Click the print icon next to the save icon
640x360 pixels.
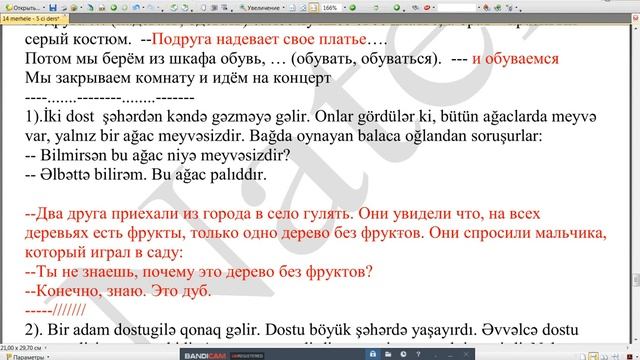(64, 8)
